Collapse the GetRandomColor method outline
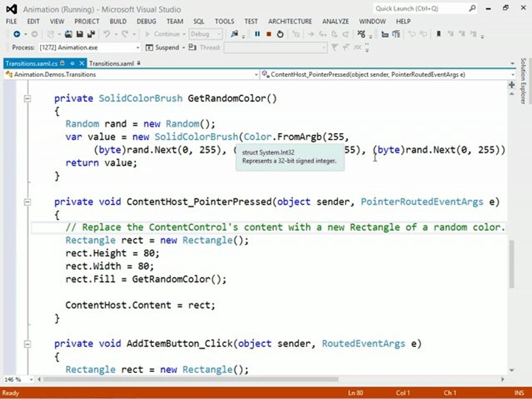This screenshot has height=399, width=532. click(x=28, y=99)
